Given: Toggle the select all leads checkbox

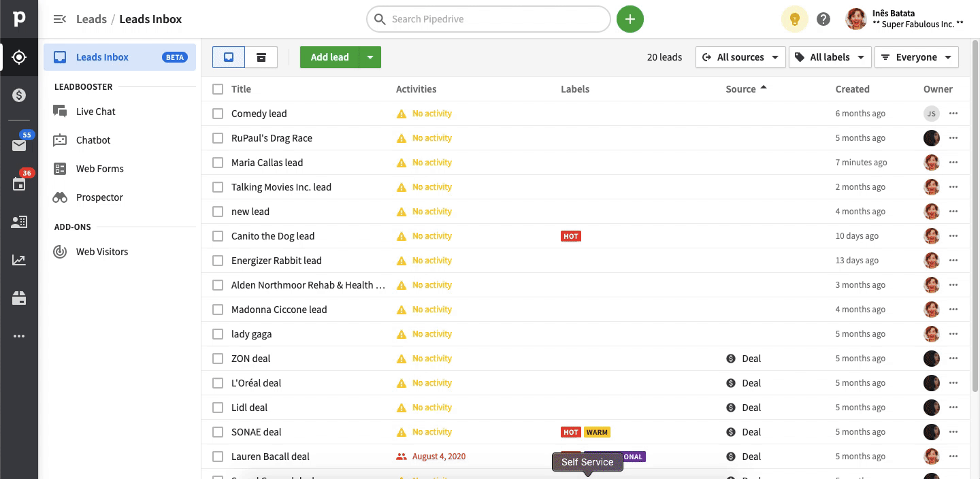Looking at the screenshot, I should 218,89.
